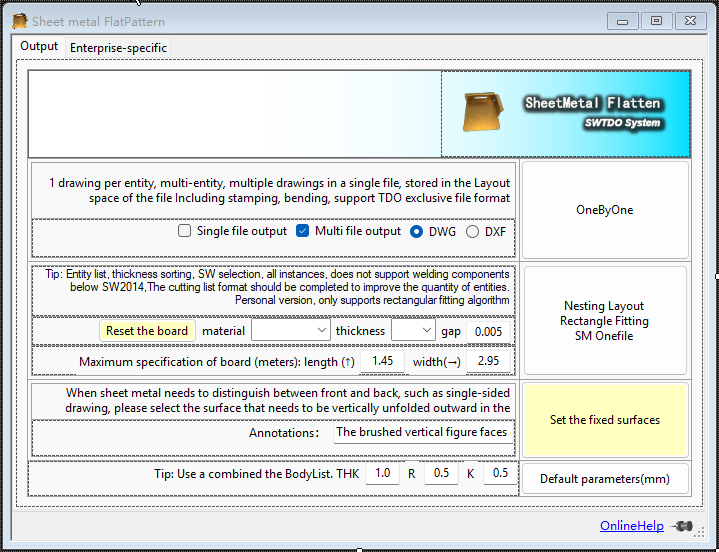Uncheck the Multi file output checkbox
This screenshot has height=552, width=719.
(x=303, y=231)
